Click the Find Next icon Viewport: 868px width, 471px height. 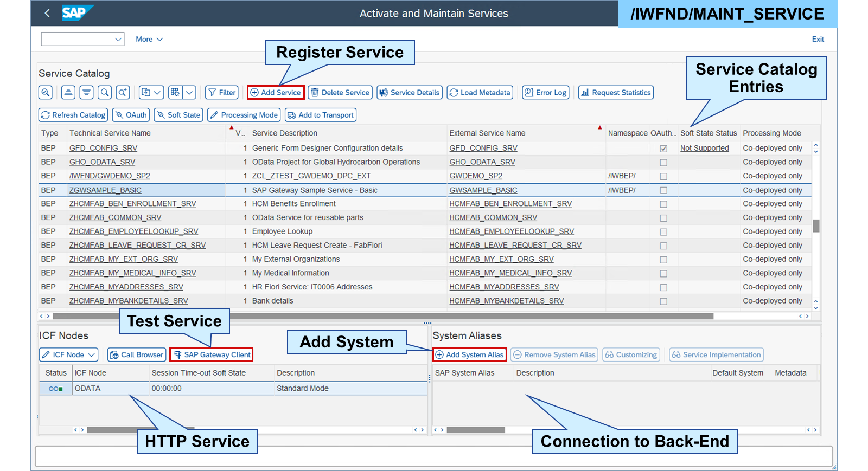click(123, 93)
